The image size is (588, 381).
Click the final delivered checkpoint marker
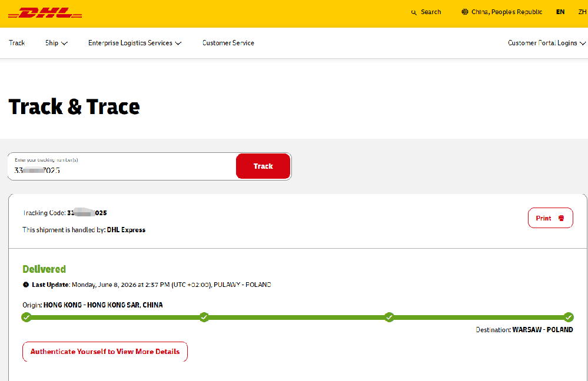569,317
